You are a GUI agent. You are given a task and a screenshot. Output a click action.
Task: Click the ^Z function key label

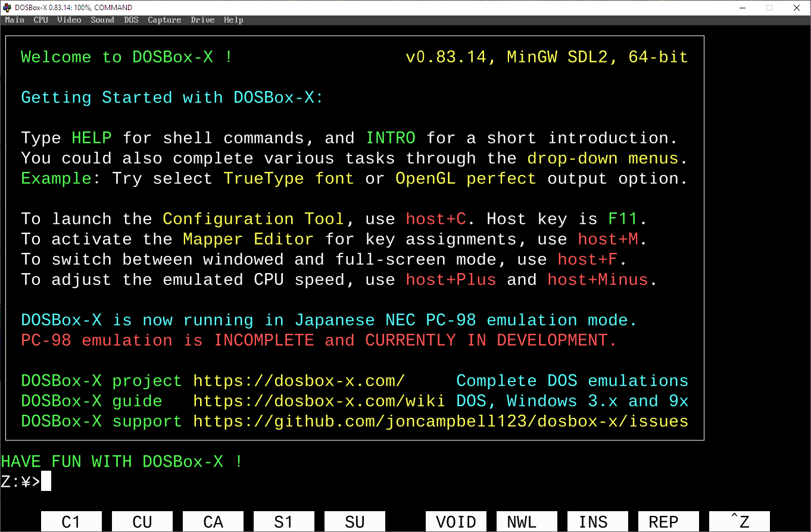740,522
